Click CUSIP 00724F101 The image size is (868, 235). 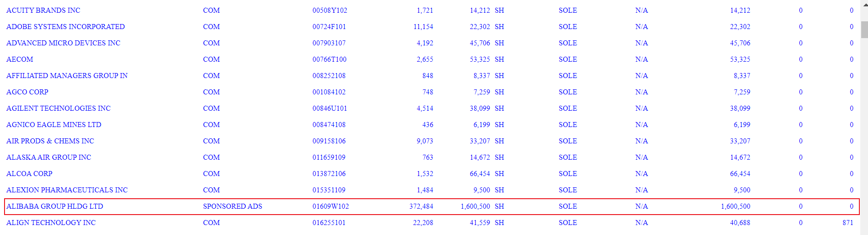(x=329, y=27)
